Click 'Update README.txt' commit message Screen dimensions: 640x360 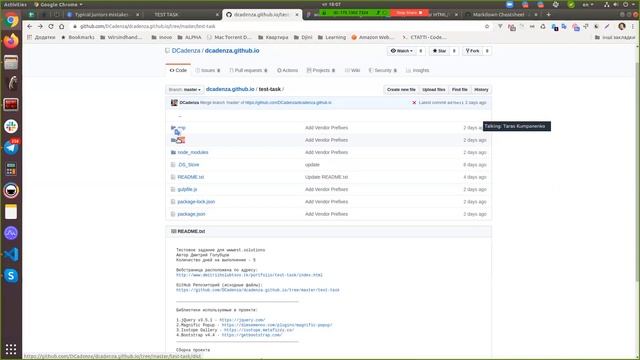point(326,177)
